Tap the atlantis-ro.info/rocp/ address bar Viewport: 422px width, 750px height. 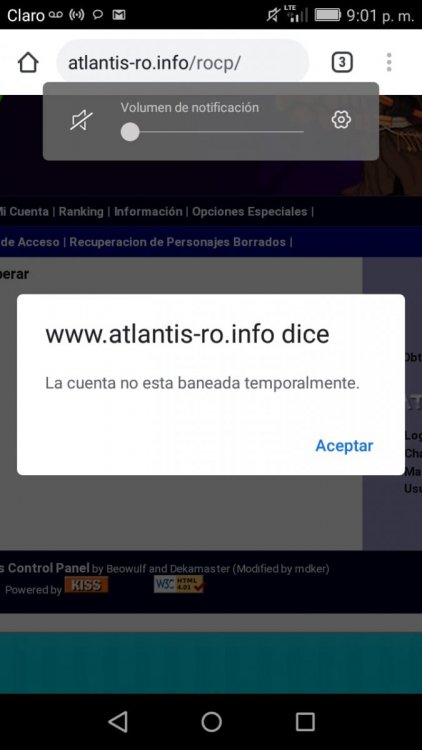[182, 63]
